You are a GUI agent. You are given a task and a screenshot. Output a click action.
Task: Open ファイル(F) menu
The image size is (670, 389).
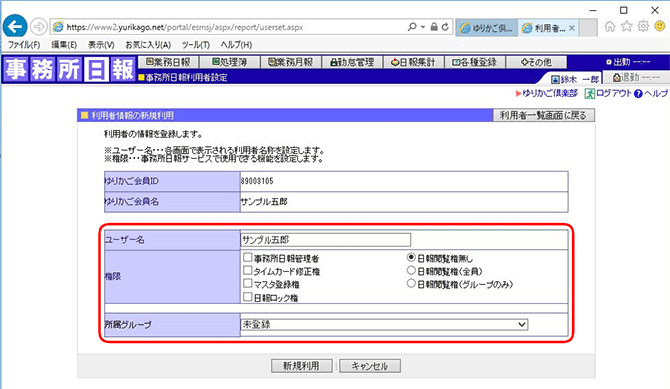24,44
